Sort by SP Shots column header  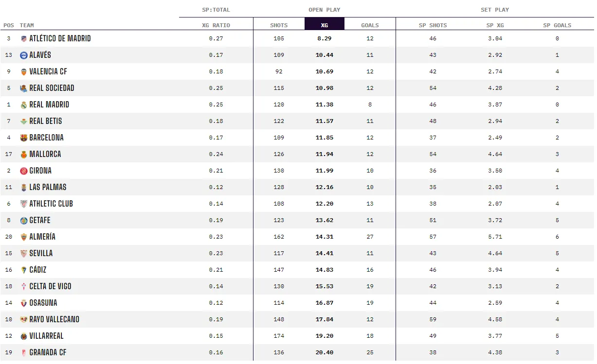[433, 25]
